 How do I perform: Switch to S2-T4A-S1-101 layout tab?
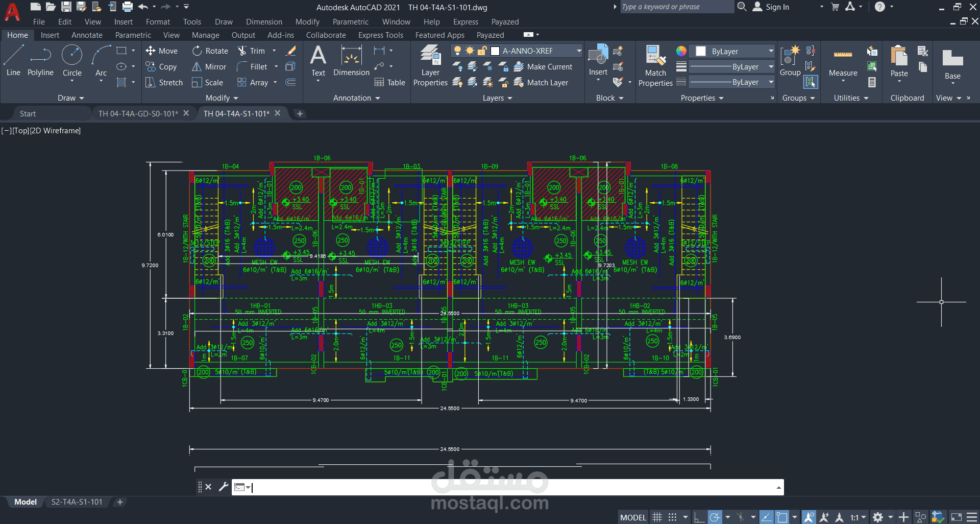click(77, 502)
